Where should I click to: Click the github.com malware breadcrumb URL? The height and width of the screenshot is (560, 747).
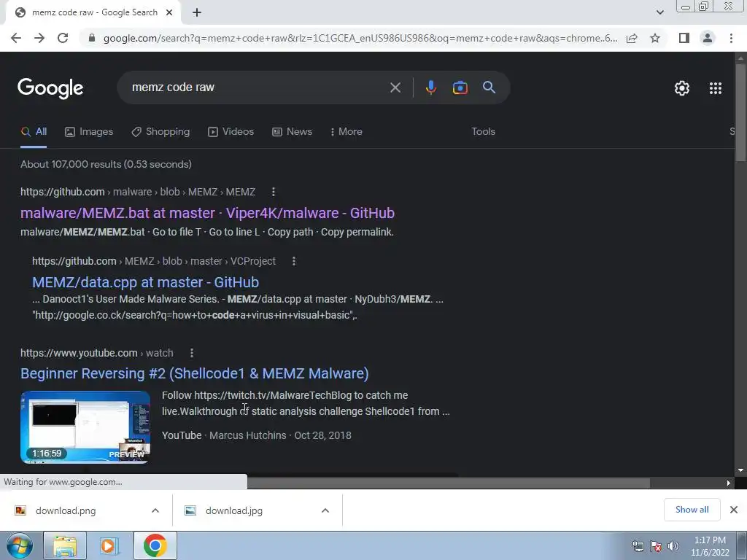[138, 192]
